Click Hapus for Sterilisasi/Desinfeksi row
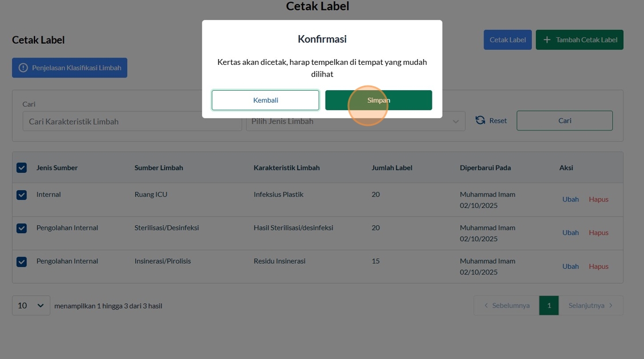This screenshot has width=644, height=359. pyautogui.click(x=599, y=233)
